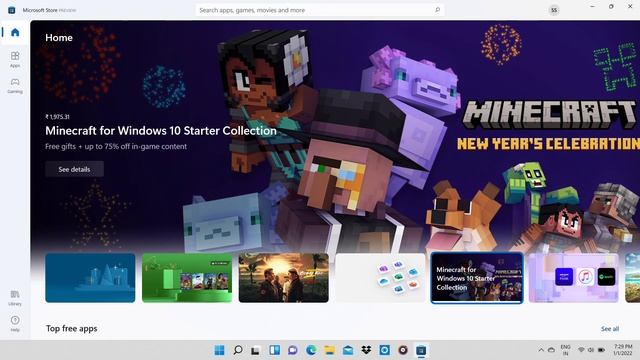This screenshot has height=360, width=640.
Task: Open Widgets on the taskbar
Action: [274, 350]
